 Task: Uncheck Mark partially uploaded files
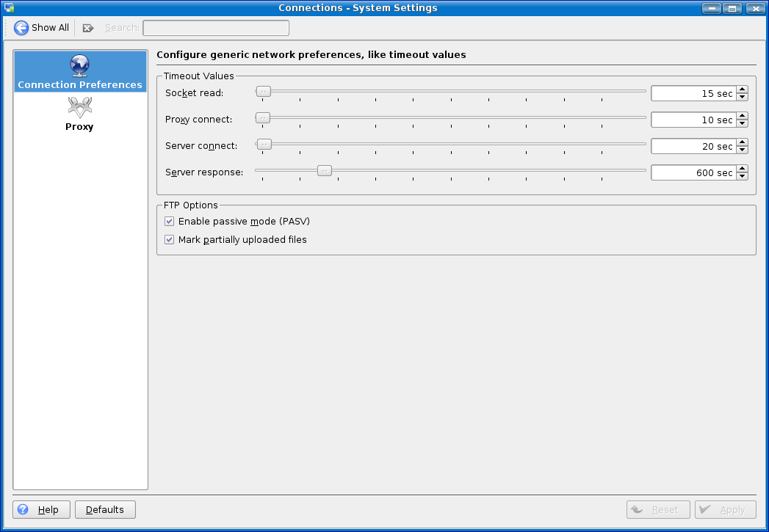pos(170,239)
